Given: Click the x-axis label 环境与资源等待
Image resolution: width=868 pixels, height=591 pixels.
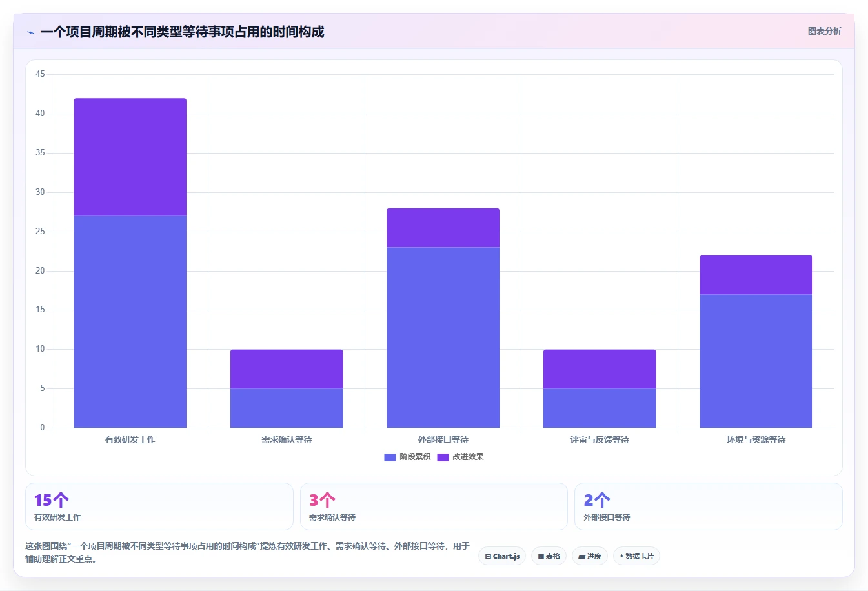Looking at the screenshot, I should (756, 439).
